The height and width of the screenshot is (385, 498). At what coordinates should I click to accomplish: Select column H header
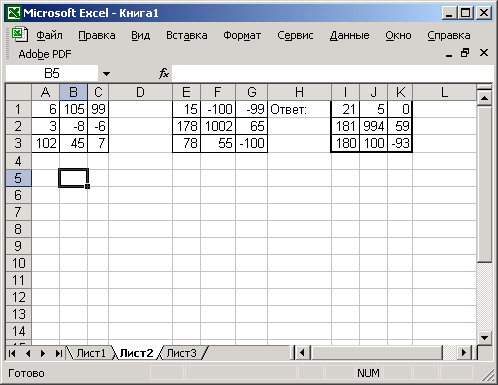click(x=299, y=92)
